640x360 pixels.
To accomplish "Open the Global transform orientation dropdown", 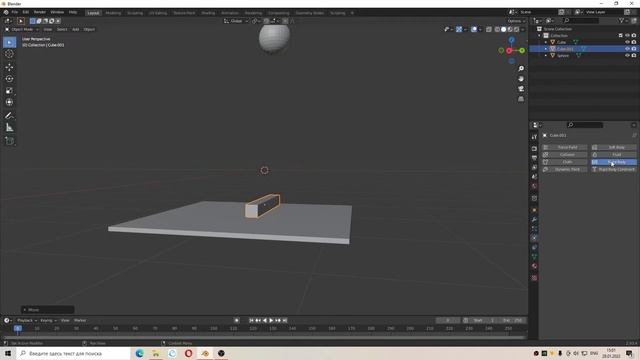I will pos(236,21).
